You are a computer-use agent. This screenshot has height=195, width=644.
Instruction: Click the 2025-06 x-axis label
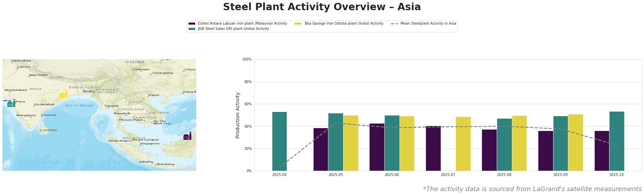point(392,175)
